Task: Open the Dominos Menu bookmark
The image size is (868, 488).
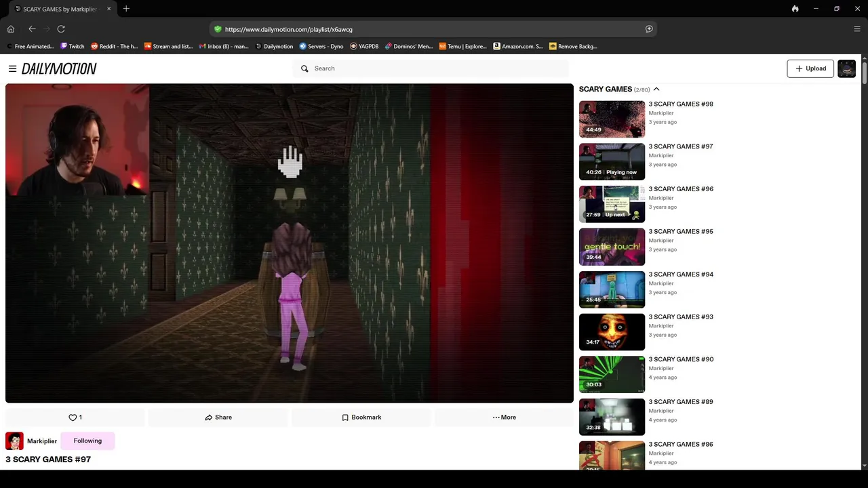Action: [409, 47]
